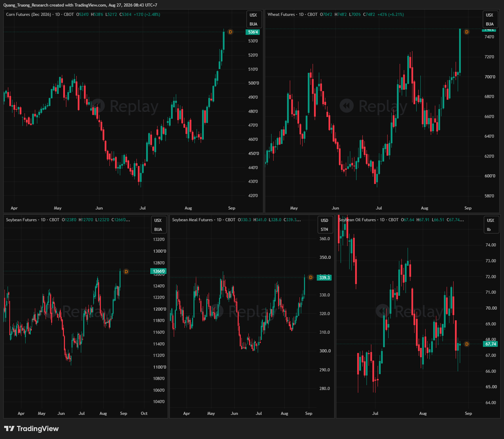Click the D marker on Wheat chart
504x439 pixels.
click(467, 32)
